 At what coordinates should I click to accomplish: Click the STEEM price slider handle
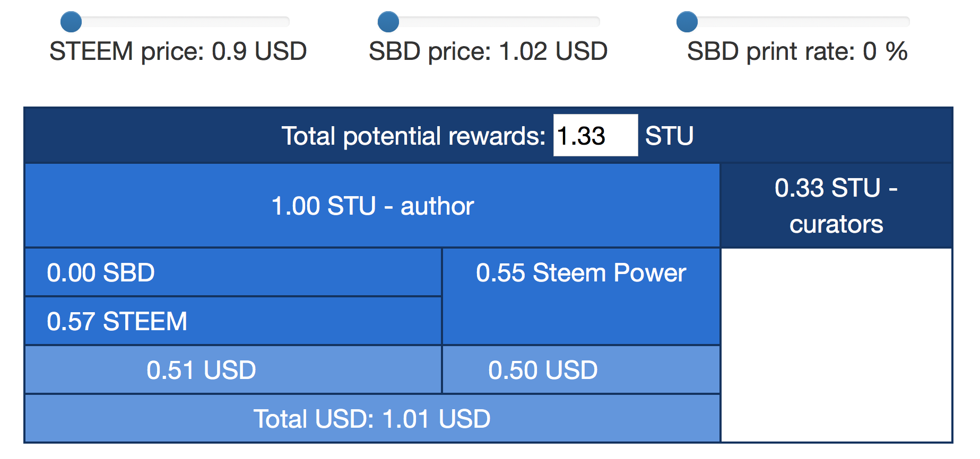tap(71, 22)
